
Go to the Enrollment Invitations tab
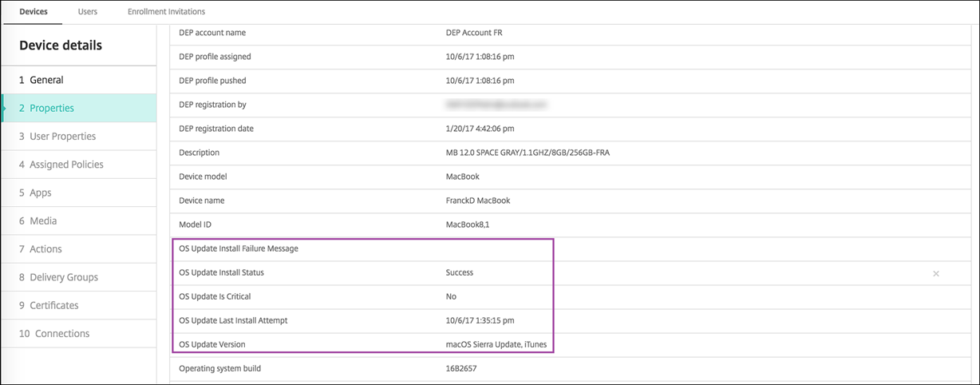166,12
